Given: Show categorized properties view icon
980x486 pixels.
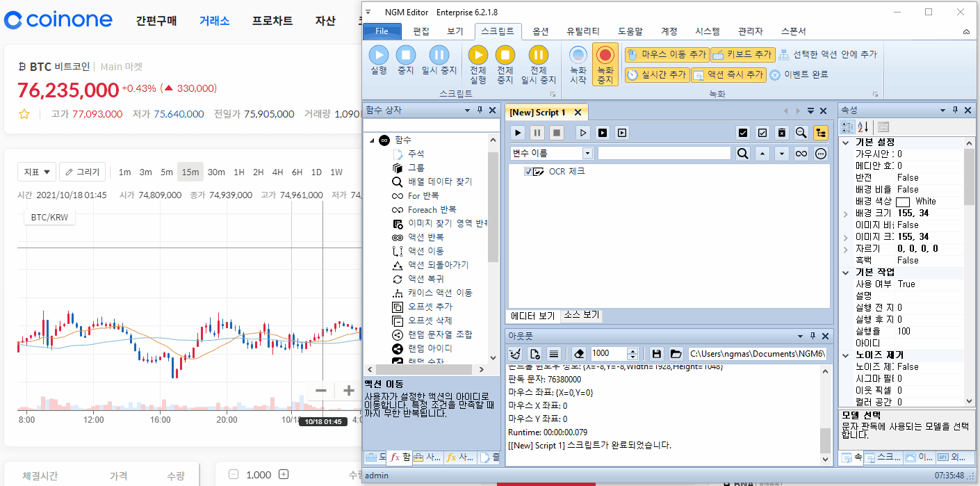Looking at the screenshot, I should pos(848,127).
